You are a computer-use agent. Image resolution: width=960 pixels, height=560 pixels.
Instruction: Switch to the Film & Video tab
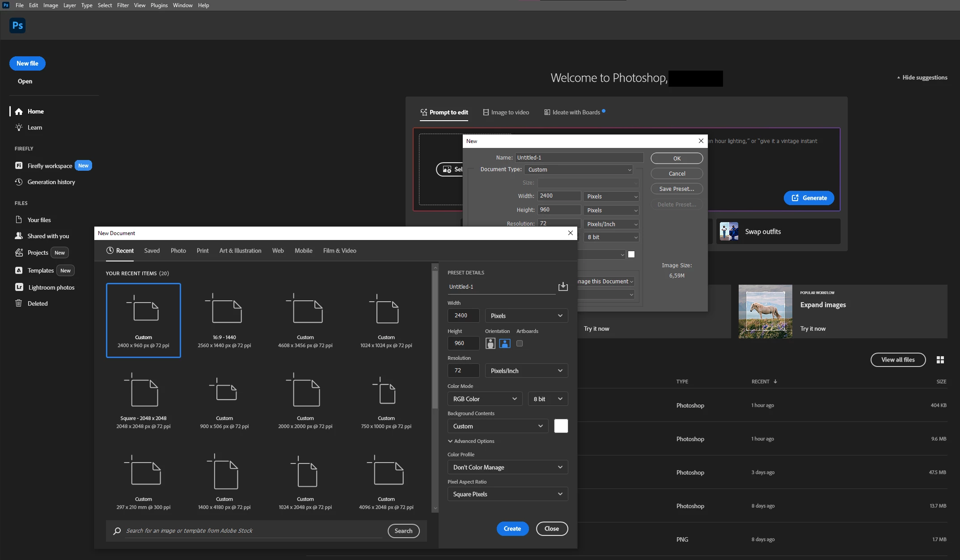(339, 251)
